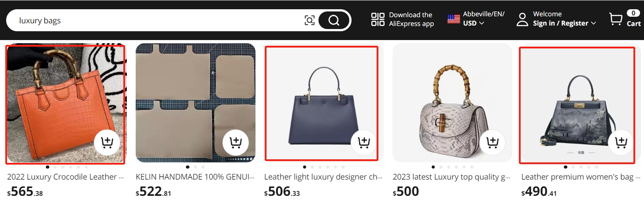Click the US flag region selector
Viewport: 644px width, 202px height.
(454, 19)
